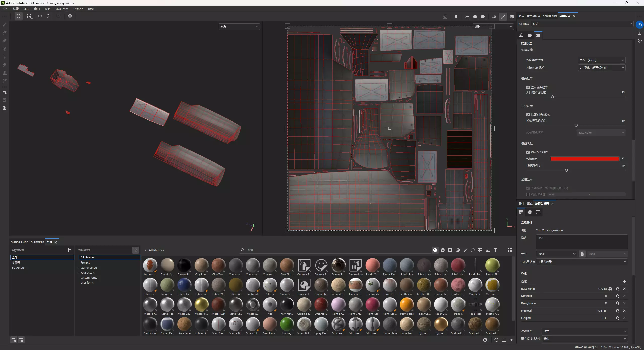Open the Python menu
This screenshot has width=644, height=350.
(x=78, y=9)
